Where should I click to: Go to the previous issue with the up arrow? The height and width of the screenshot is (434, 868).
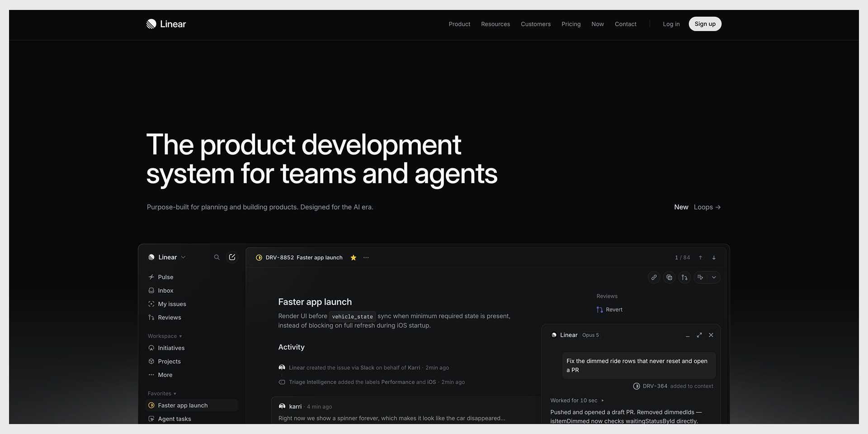click(x=700, y=258)
